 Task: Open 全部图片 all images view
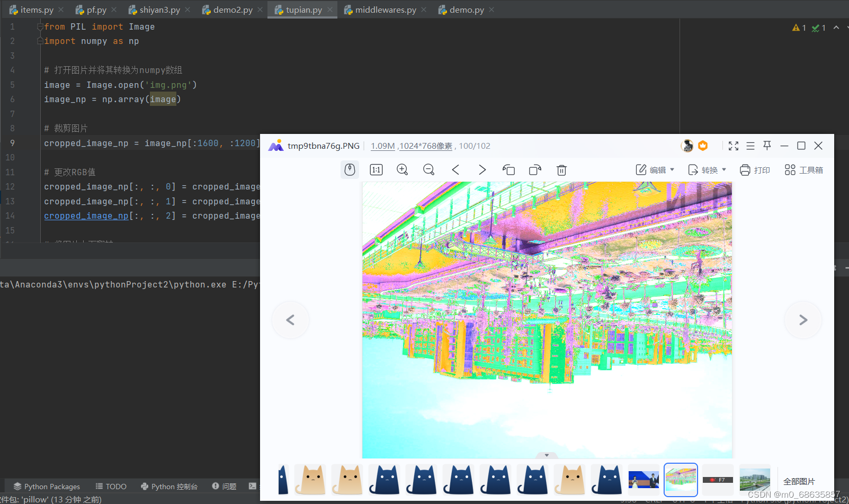tap(799, 481)
